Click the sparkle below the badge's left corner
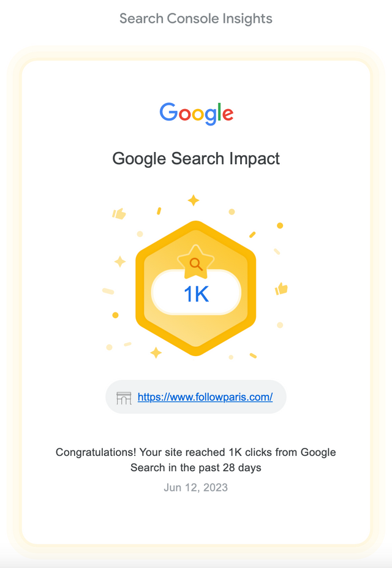Viewport: 392px width, 568px height. (x=156, y=352)
